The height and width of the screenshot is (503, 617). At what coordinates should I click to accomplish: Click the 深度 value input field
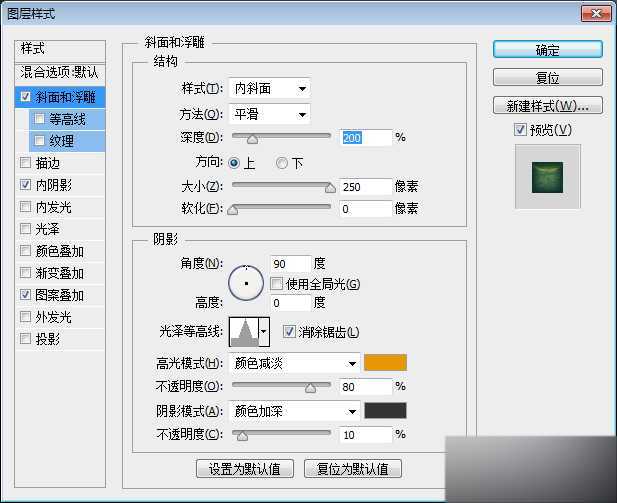(365, 137)
